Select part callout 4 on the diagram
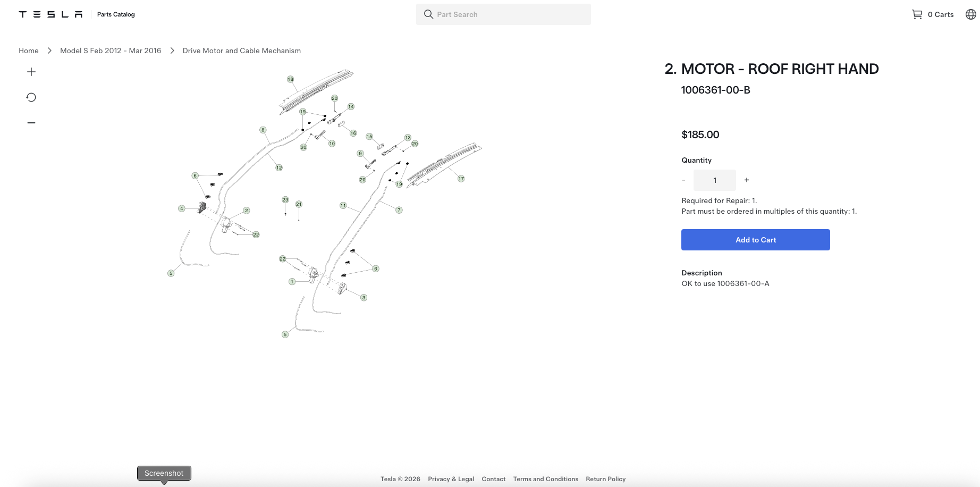The height and width of the screenshot is (487, 980). coord(182,208)
